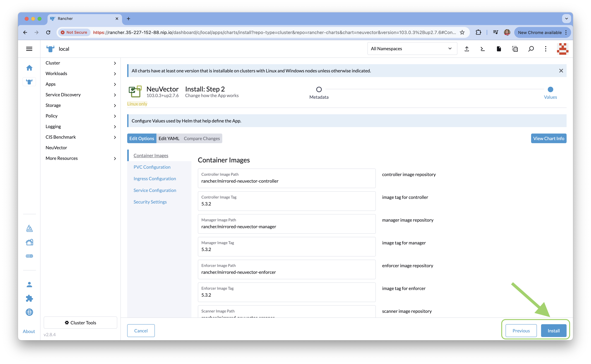Click the View Chart Info button
Image resolution: width=591 pixels, height=364 pixels.
tap(548, 138)
